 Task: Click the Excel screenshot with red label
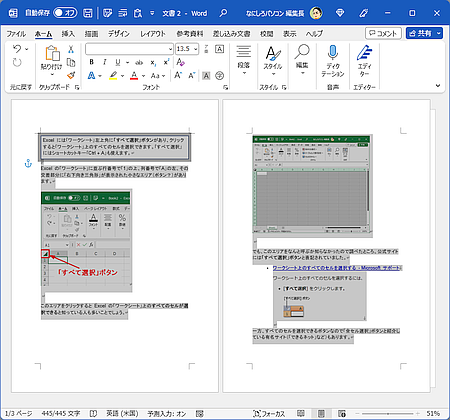pyautogui.click(x=86, y=242)
